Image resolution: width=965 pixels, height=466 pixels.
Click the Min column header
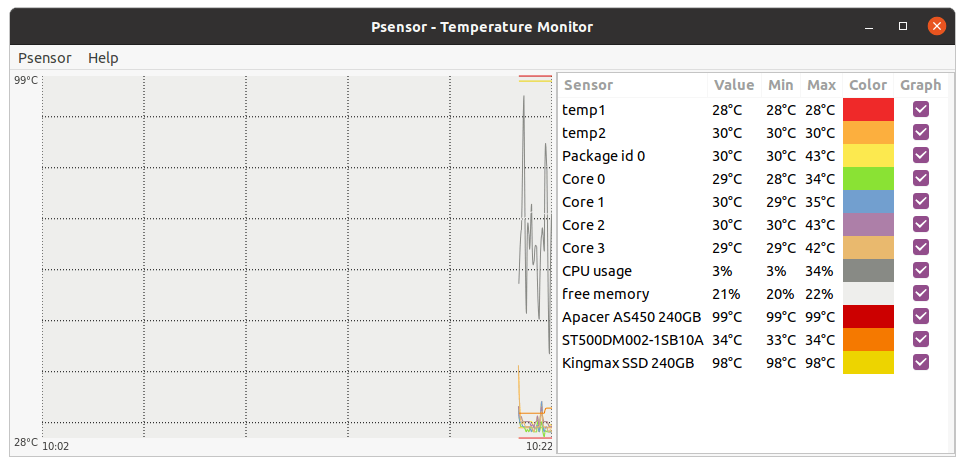tap(780, 85)
